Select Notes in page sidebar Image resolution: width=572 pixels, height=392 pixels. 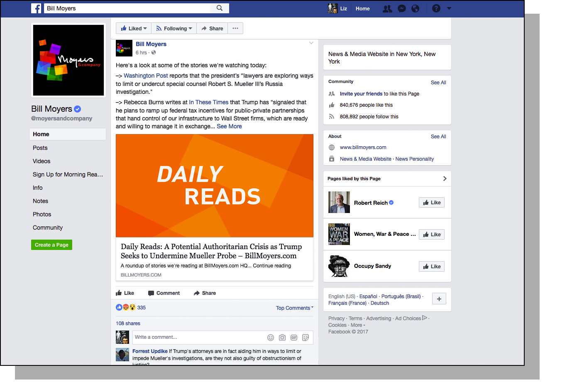pos(40,201)
